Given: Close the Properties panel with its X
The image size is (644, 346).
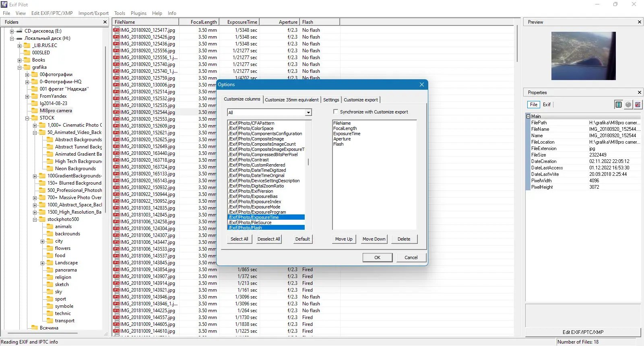Looking at the screenshot, I should (640, 93).
